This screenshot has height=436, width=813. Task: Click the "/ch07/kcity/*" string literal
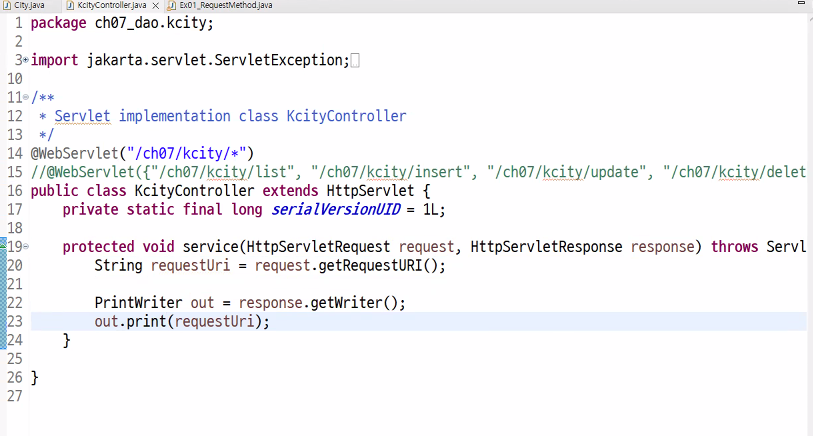187,153
